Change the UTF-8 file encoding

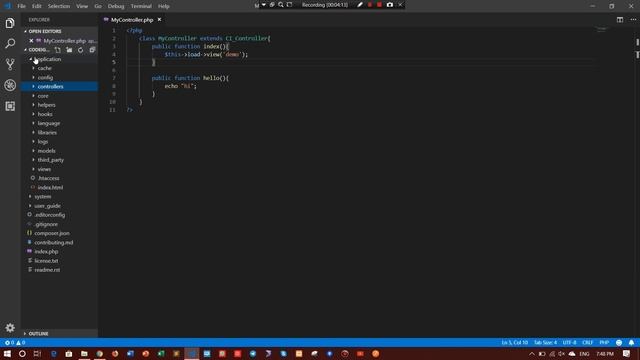click(569, 343)
